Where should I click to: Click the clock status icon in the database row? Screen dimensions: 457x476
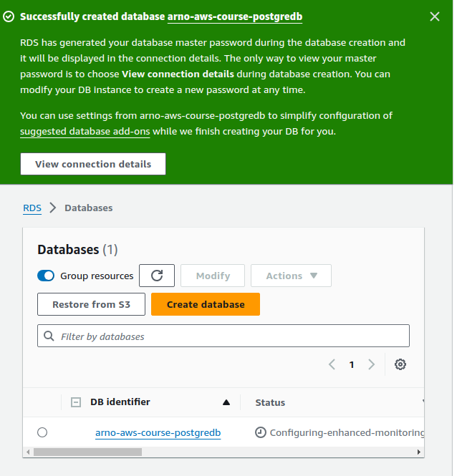click(x=261, y=432)
